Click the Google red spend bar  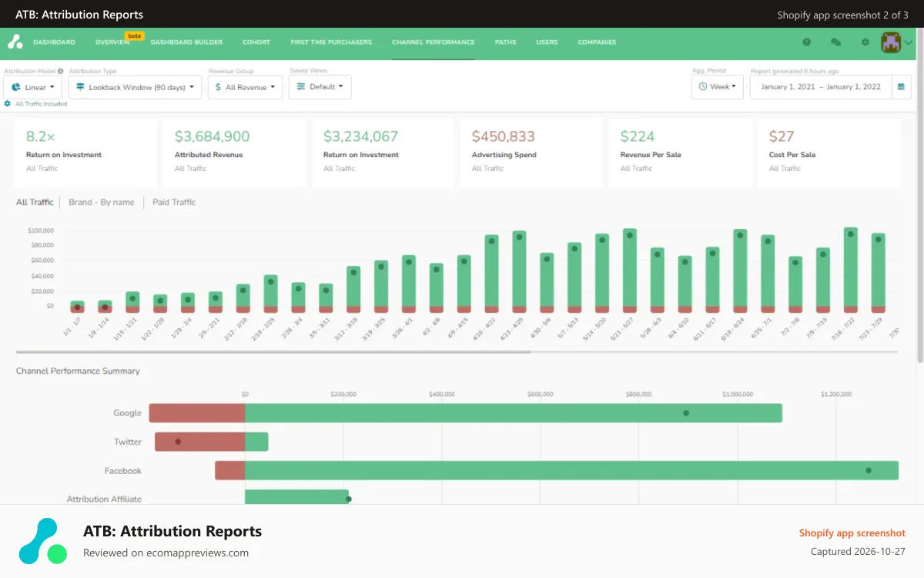pyautogui.click(x=197, y=413)
